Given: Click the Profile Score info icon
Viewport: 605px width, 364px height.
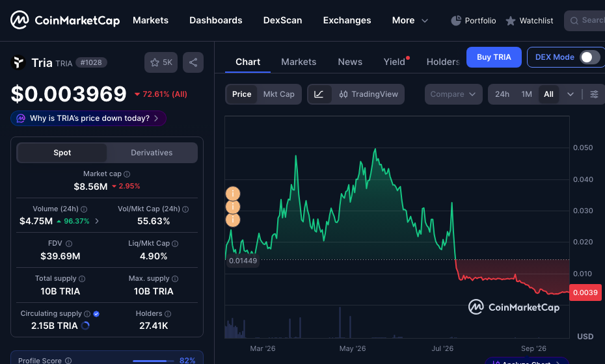Looking at the screenshot, I should (x=68, y=361).
